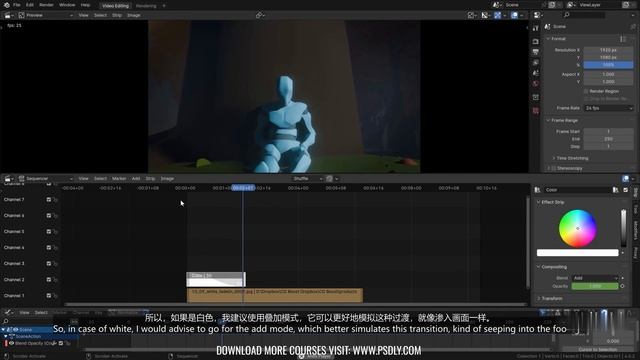Toggle the snapping magnet icon
The width and height of the screenshot is (640, 360).
[x=329, y=179]
